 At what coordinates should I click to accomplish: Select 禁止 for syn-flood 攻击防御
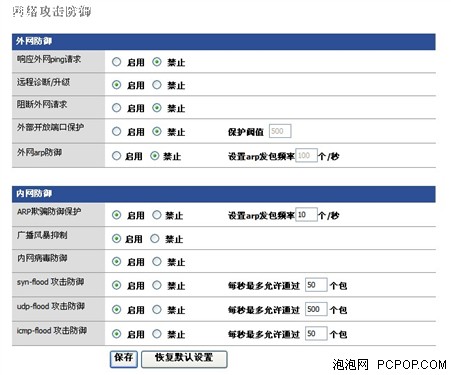click(x=157, y=285)
